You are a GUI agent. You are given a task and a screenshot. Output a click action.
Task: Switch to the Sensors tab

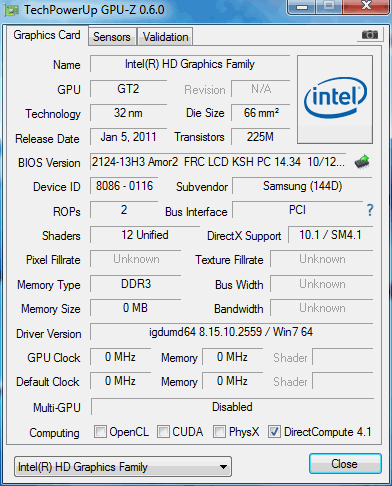[112, 37]
